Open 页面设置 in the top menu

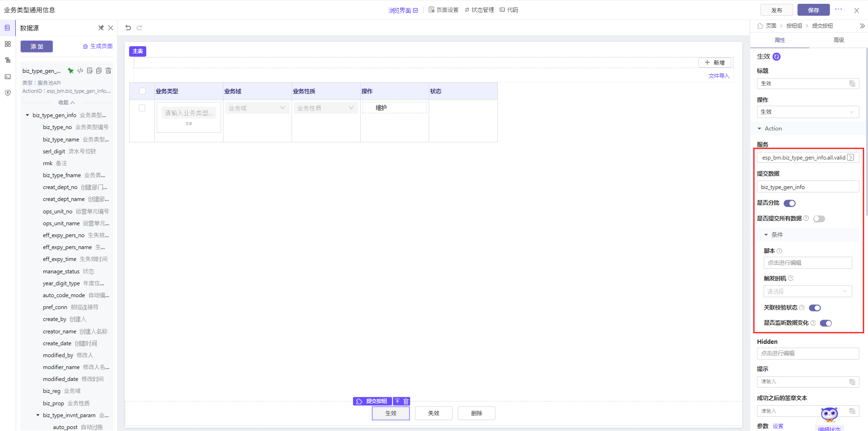pyautogui.click(x=444, y=10)
